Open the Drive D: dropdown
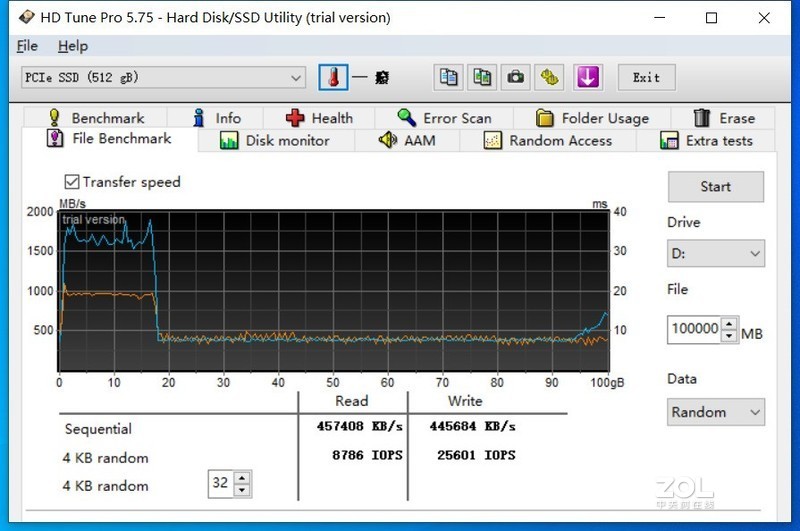The image size is (800, 531). coord(716,254)
